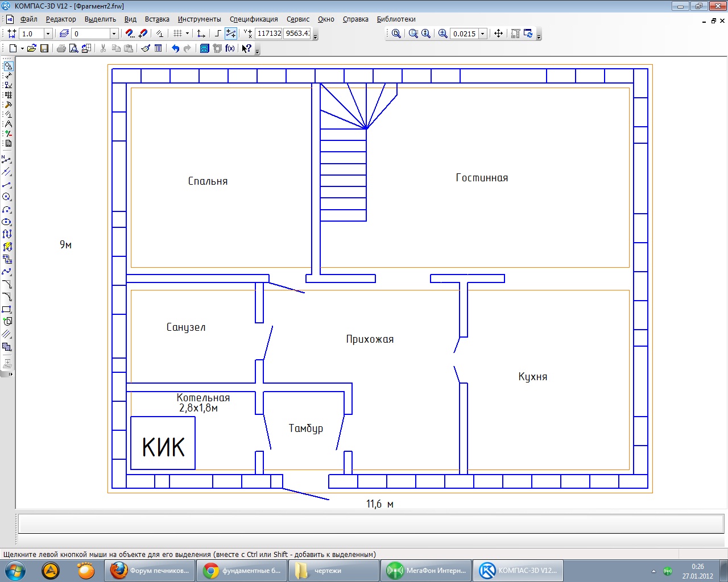The height and width of the screenshot is (582, 728).
Task: Click the Save document icon
Action: (x=44, y=49)
